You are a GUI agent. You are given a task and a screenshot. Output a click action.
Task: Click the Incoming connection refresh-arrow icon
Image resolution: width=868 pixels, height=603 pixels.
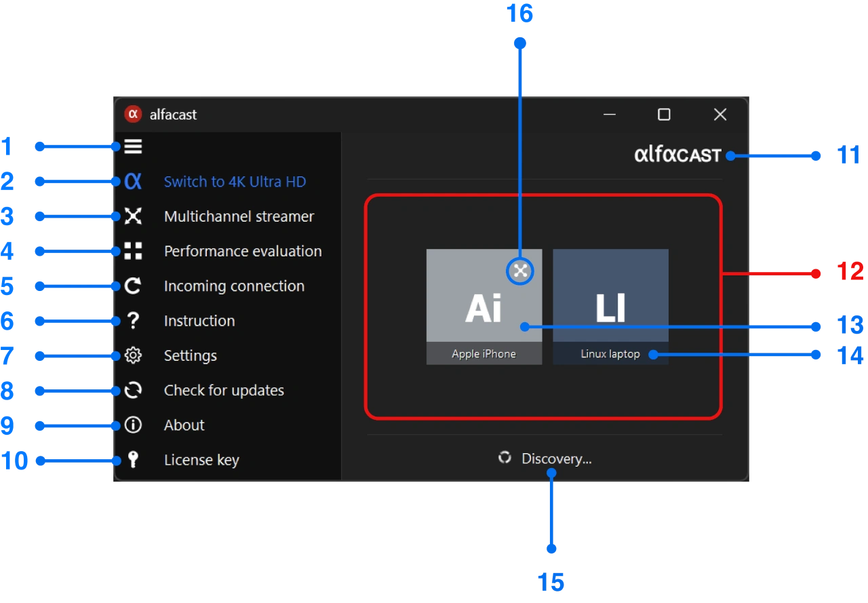pyautogui.click(x=133, y=286)
